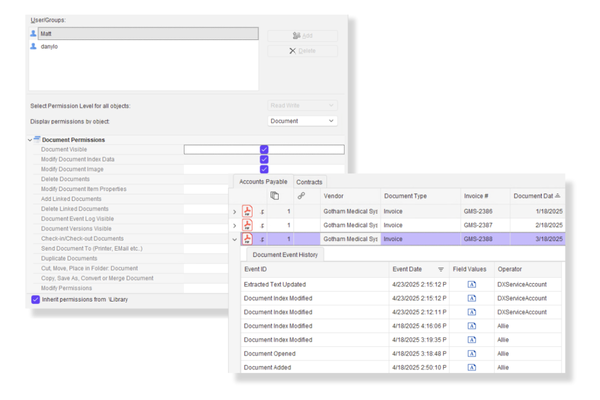The height and width of the screenshot is (400, 600).
Task: Sort by the Operator column header
Action: click(x=528, y=269)
